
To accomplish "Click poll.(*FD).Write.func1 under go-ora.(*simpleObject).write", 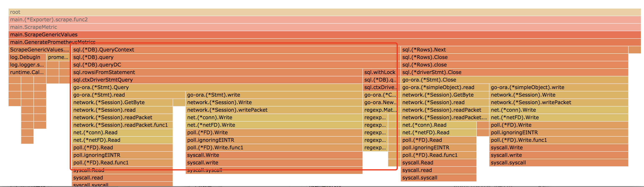I will tap(559, 140).
